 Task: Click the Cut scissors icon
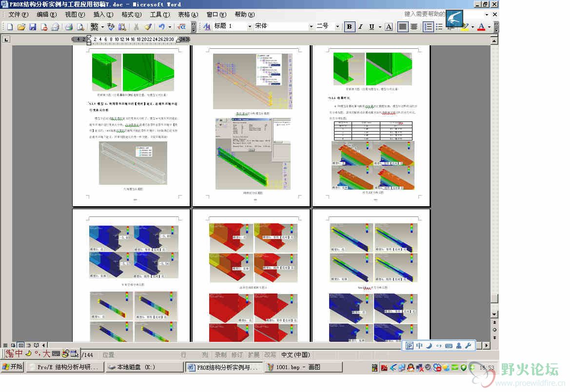137,27
